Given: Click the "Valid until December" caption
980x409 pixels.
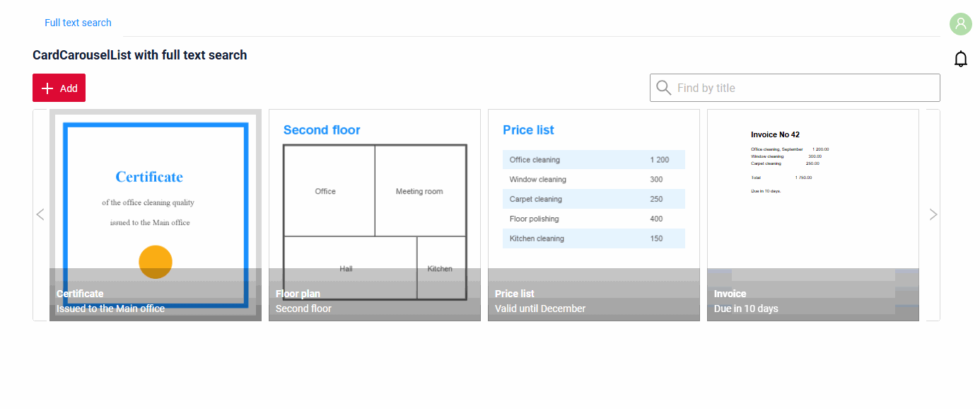Looking at the screenshot, I should click(540, 309).
